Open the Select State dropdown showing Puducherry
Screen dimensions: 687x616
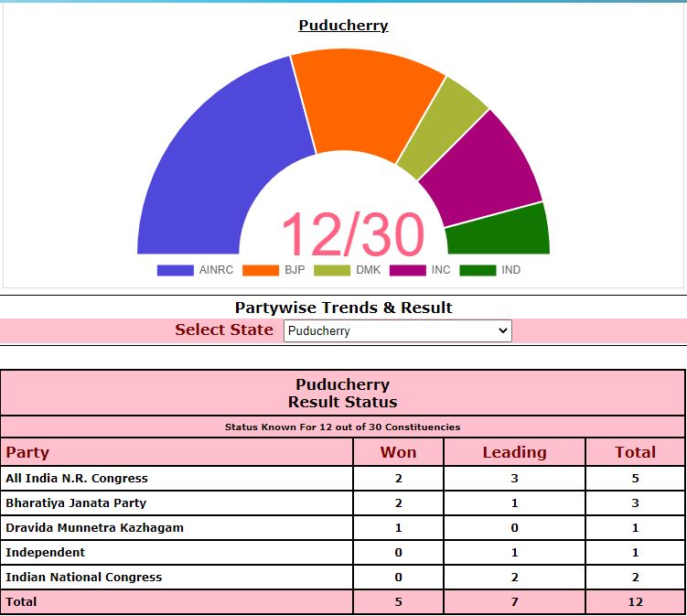[x=397, y=330]
